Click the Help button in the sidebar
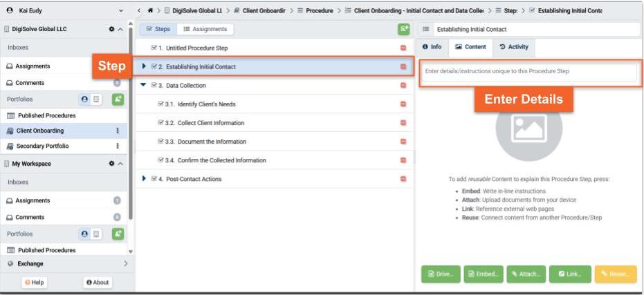The image size is (644, 295). (35, 283)
